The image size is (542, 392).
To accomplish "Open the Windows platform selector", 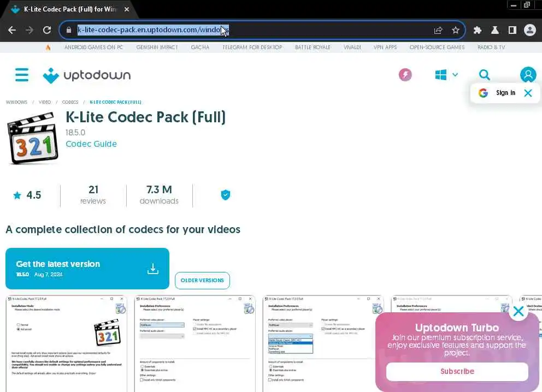I will click(446, 75).
